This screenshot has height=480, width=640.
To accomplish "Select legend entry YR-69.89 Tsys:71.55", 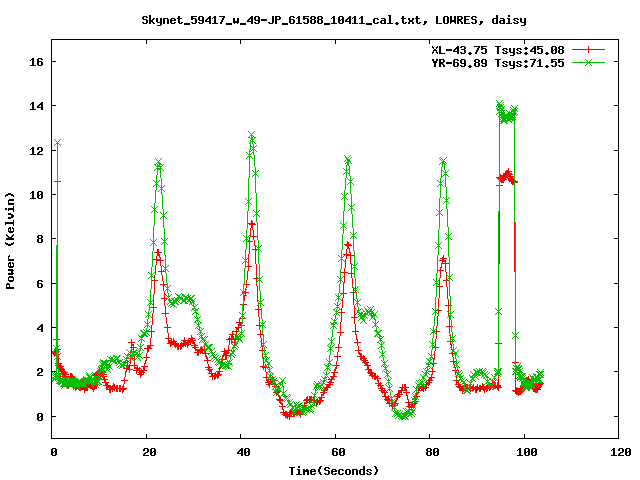I will tap(498, 63).
